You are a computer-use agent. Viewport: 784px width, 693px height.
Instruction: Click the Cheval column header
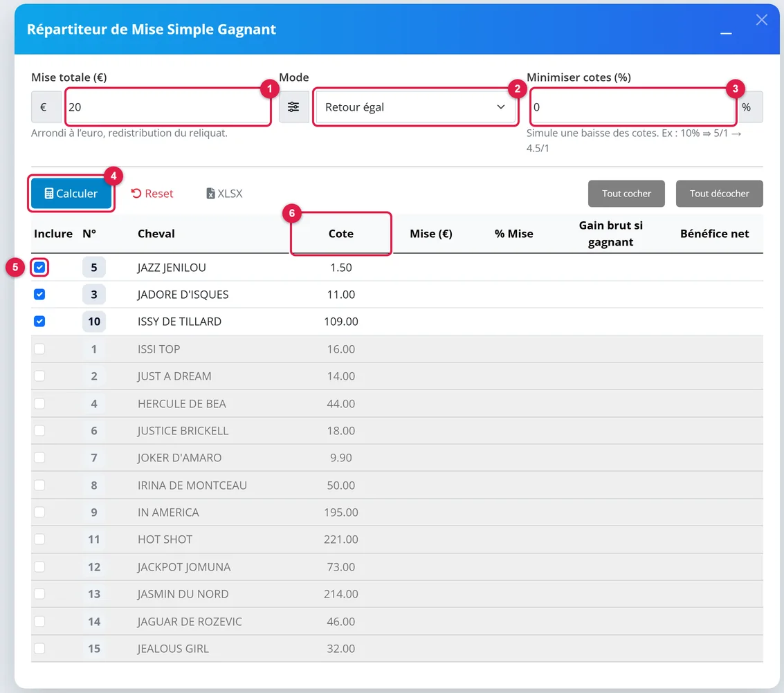156,233
